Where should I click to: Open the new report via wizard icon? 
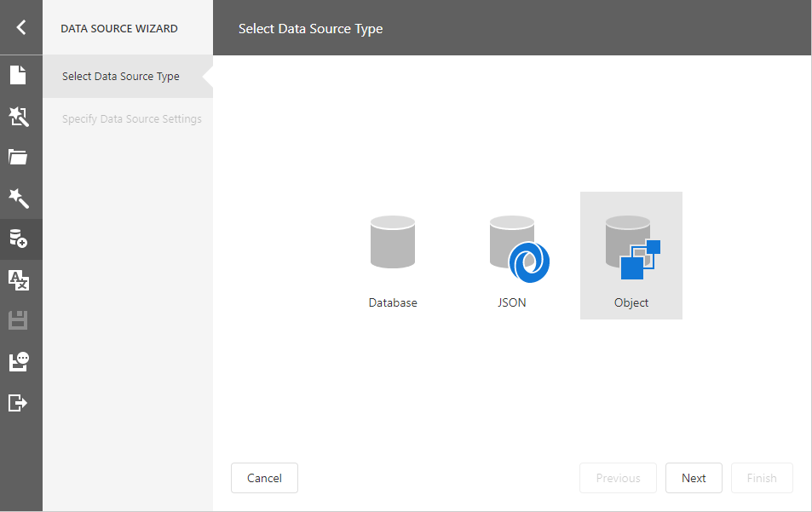point(19,117)
